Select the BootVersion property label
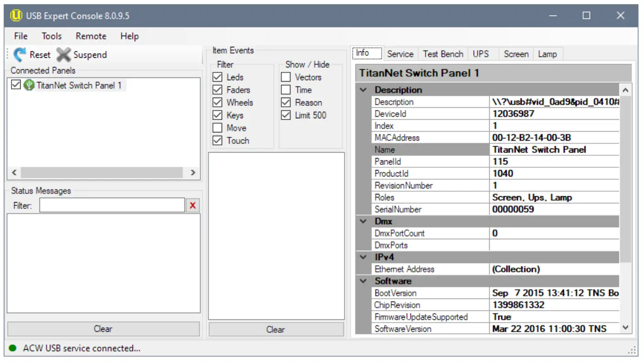Image resolution: width=644 pixels, height=363 pixels. tap(396, 293)
